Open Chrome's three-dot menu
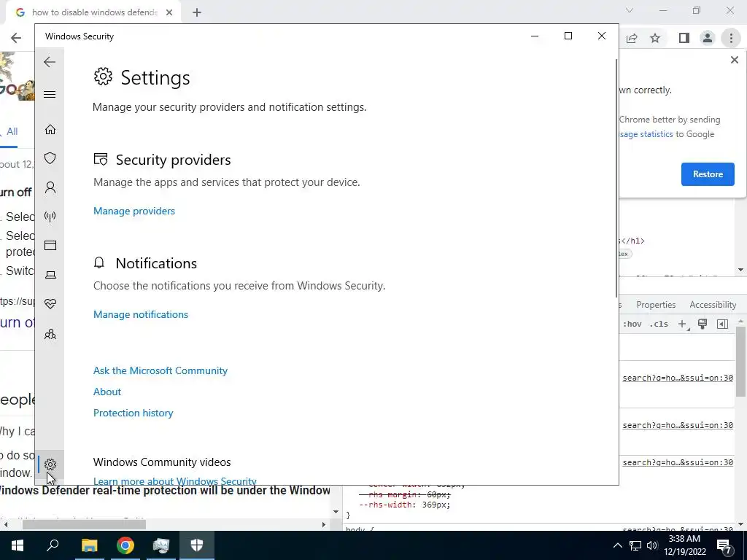Image resolution: width=747 pixels, height=560 pixels. [731, 38]
